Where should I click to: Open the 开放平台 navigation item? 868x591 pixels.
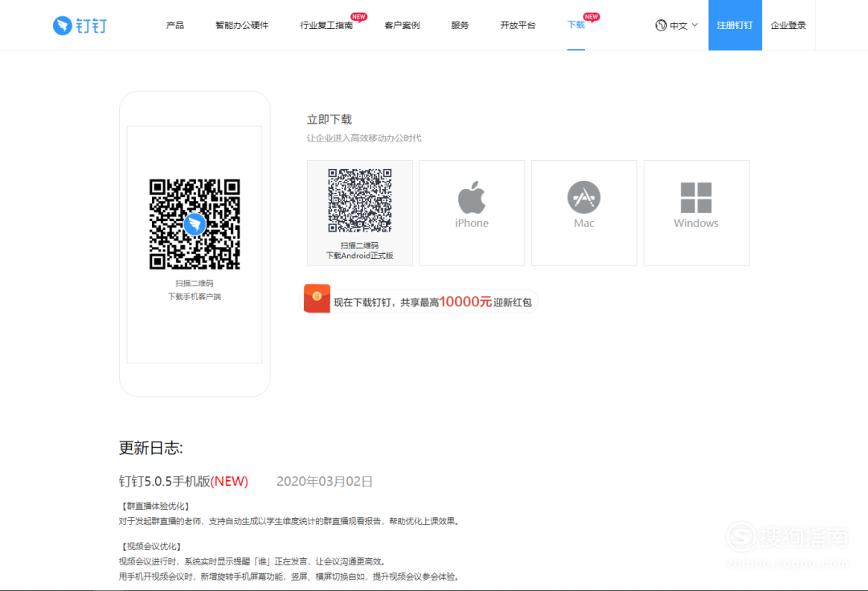click(x=518, y=26)
